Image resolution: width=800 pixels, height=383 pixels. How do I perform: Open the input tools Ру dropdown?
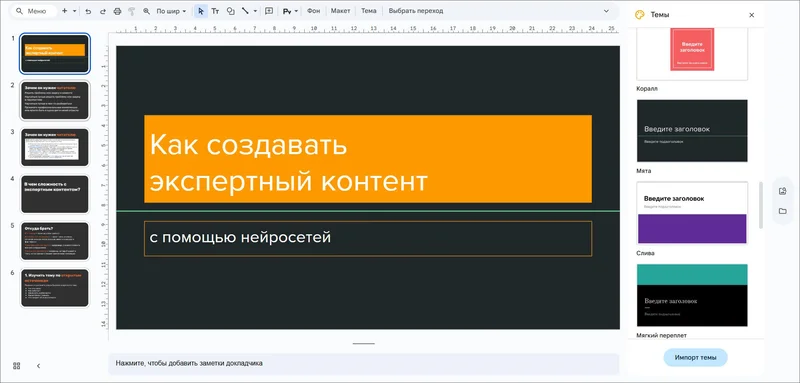(x=290, y=11)
